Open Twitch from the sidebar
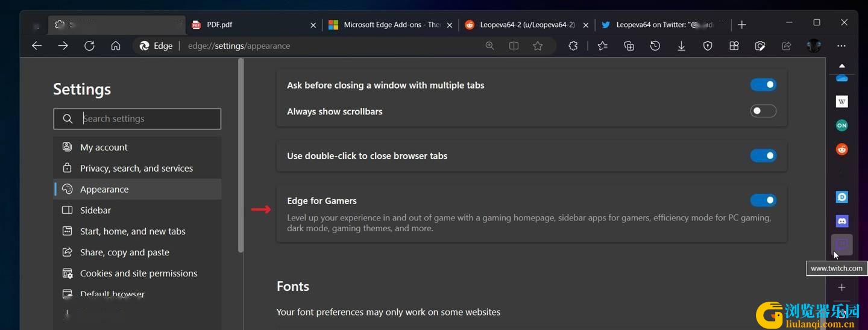 (842, 244)
